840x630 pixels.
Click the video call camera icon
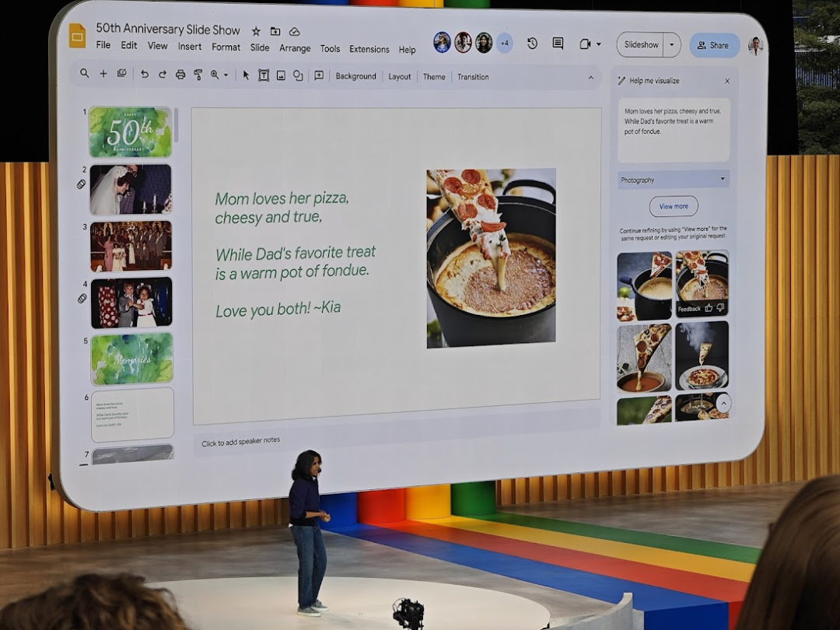(x=585, y=44)
